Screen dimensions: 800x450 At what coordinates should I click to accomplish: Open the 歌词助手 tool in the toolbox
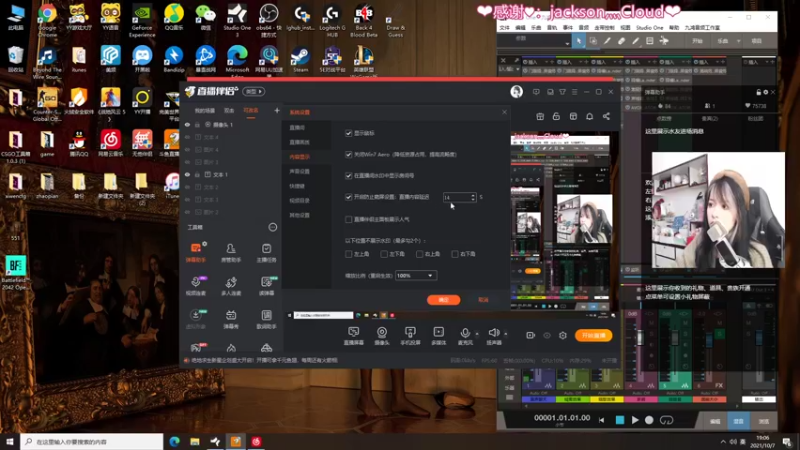point(266,319)
